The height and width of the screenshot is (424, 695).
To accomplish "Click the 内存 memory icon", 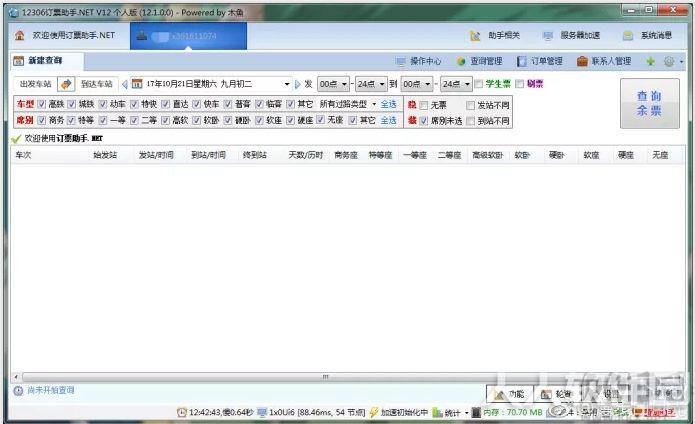I will [x=476, y=412].
